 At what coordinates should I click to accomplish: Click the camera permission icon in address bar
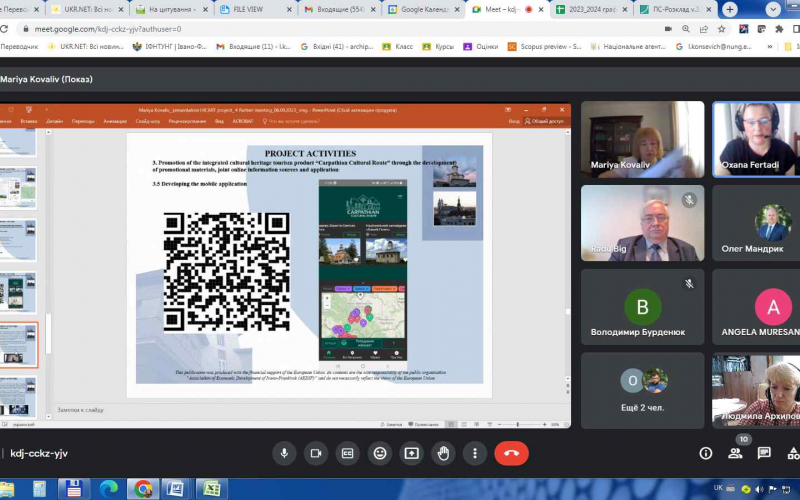pos(668,29)
